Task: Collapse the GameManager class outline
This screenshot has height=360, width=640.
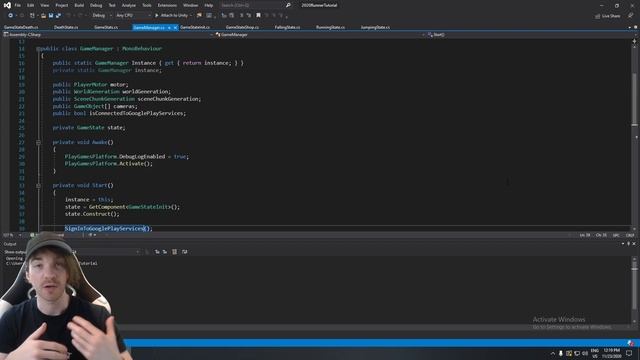Action: [x=38, y=49]
